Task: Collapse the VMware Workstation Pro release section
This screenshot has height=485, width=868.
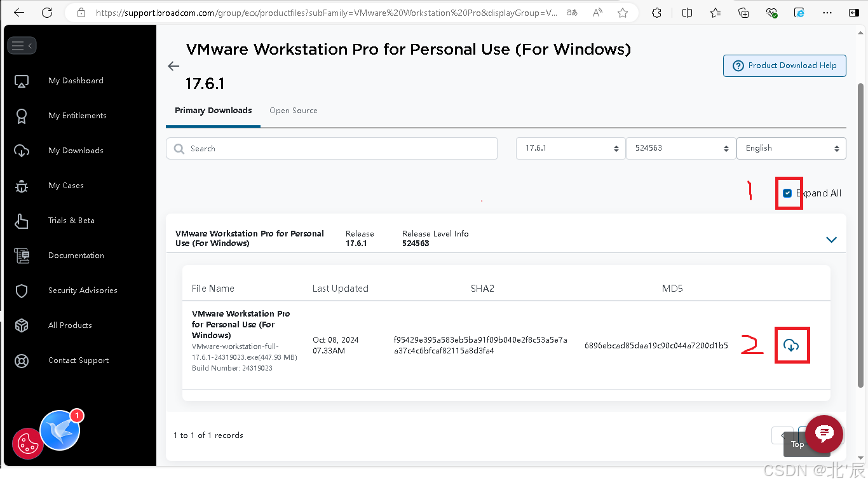Action: (x=831, y=240)
